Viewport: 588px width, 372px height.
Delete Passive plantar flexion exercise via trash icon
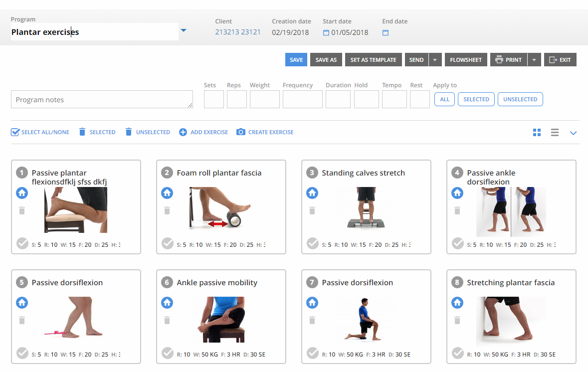[22, 211]
